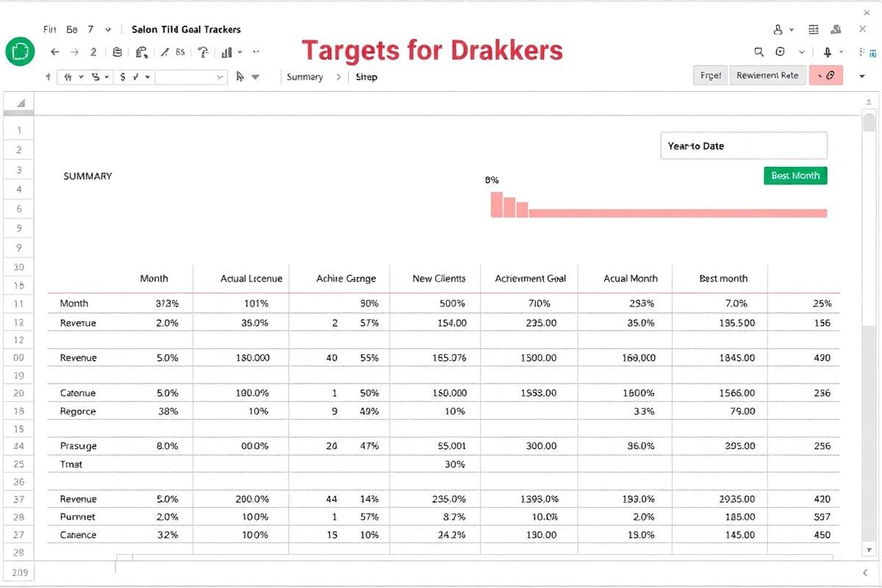The image size is (882, 588).
Task: Click the back arrow in toolbar
Action: pyautogui.click(x=54, y=52)
